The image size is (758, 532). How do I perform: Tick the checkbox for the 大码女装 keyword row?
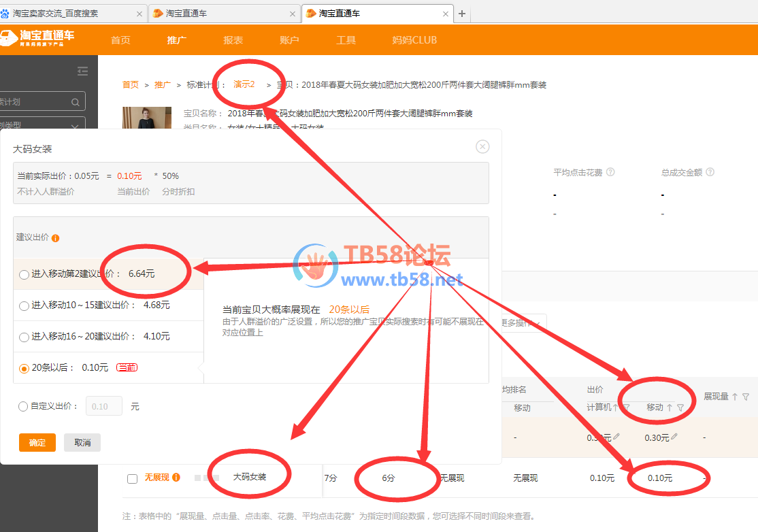tap(133, 479)
